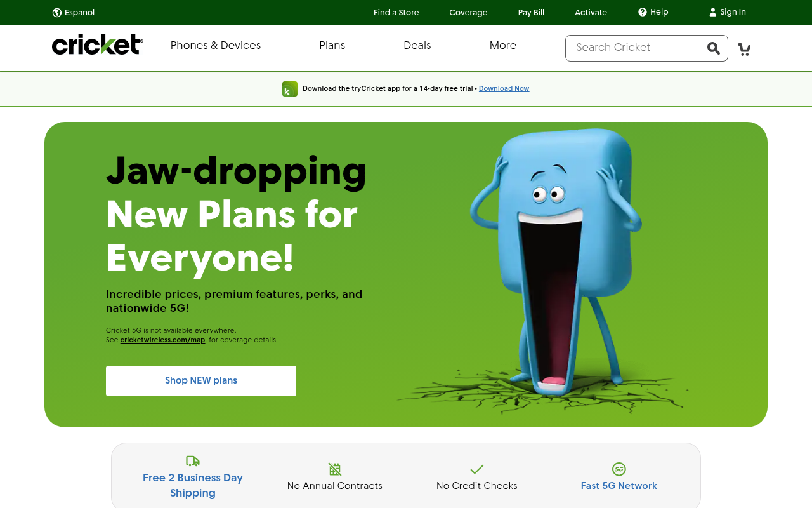Open the Deals menu
Viewport: 812px width, 508px height.
[417, 46]
